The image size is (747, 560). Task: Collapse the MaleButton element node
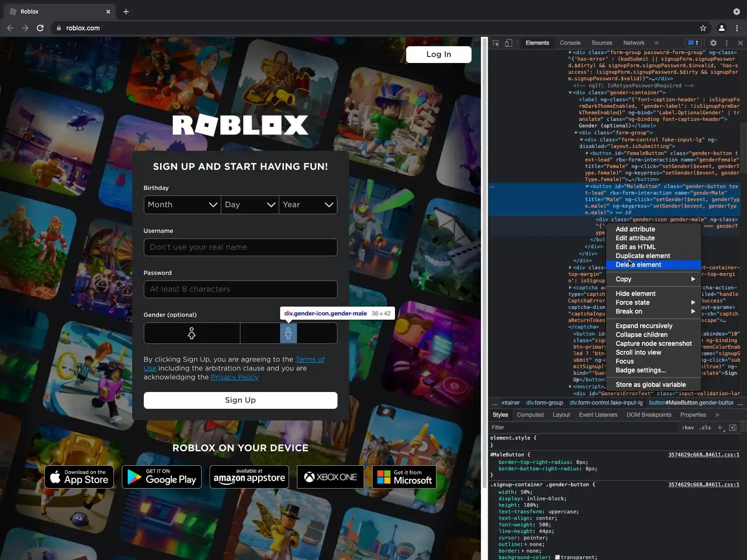point(587,187)
